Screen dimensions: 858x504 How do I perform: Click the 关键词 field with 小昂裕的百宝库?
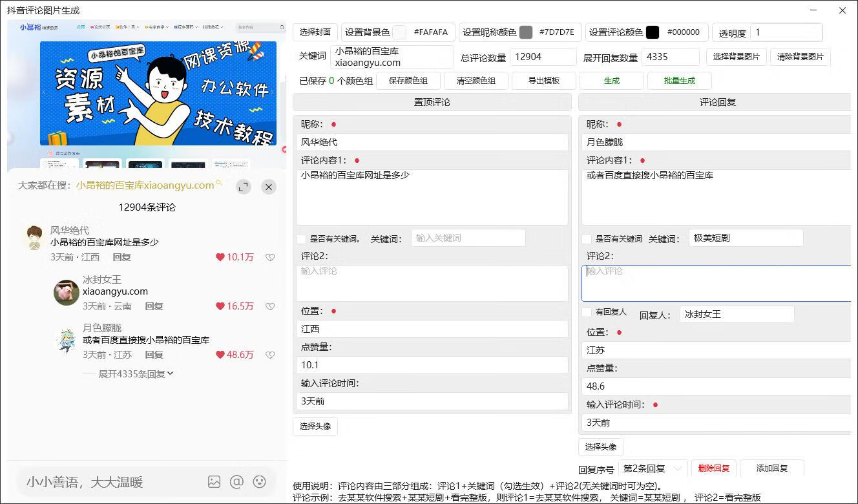click(x=392, y=57)
